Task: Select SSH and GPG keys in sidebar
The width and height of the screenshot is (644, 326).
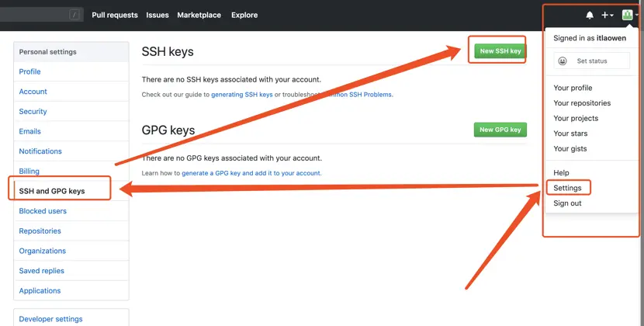Action: [x=52, y=191]
